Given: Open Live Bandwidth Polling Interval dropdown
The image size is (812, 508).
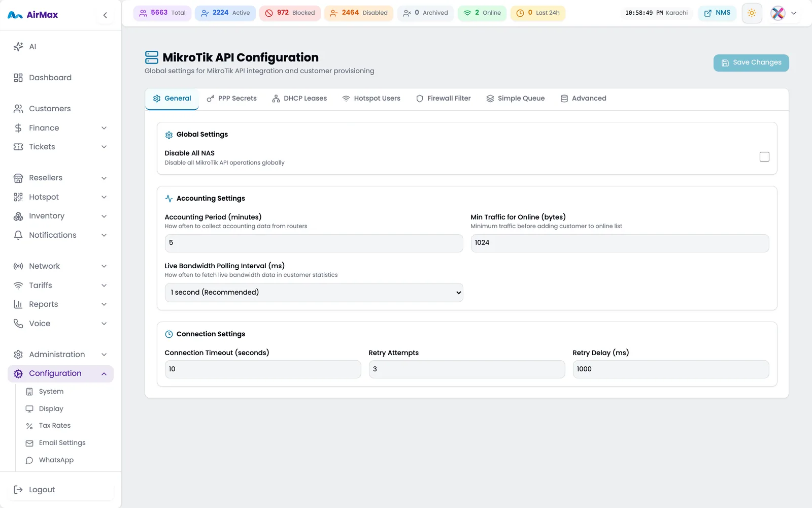Looking at the screenshot, I should pos(314,293).
